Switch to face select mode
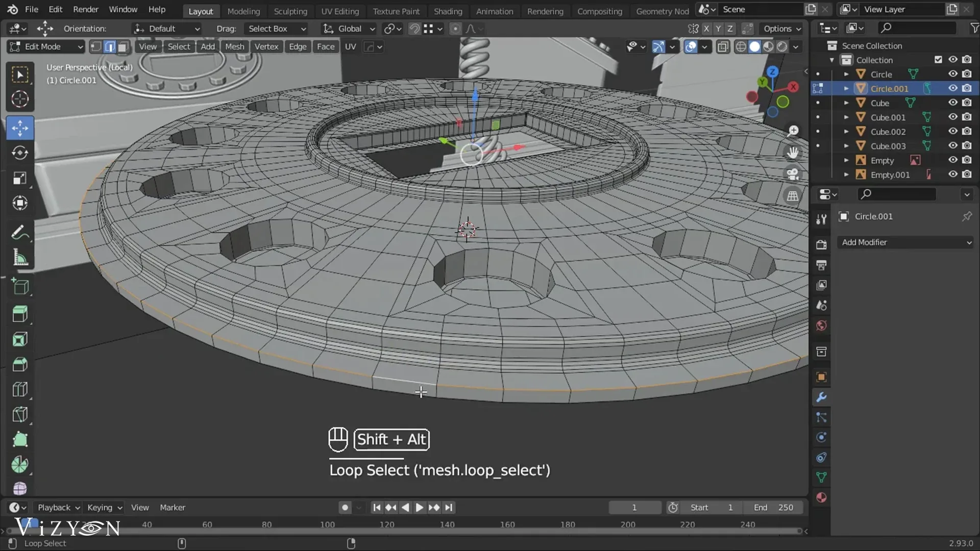This screenshot has width=980, height=551. tap(123, 46)
